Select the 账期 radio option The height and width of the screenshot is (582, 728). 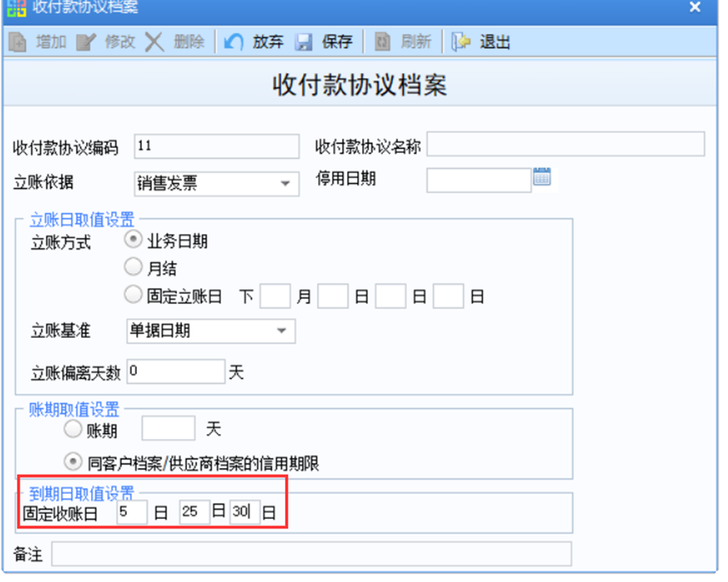pyautogui.click(x=73, y=429)
